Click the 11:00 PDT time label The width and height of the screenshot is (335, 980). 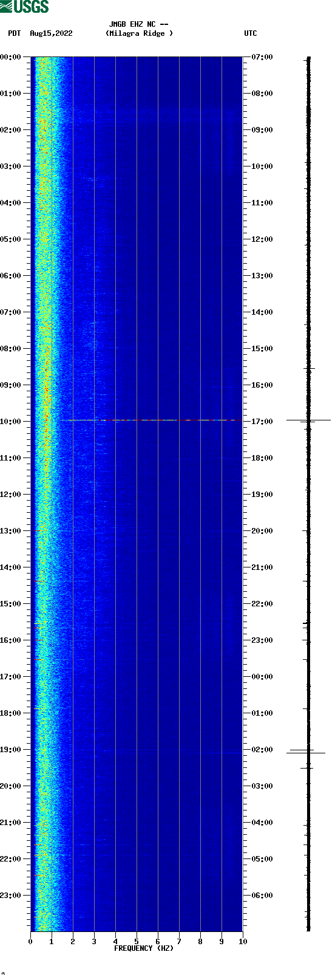click(x=11, y=458)
